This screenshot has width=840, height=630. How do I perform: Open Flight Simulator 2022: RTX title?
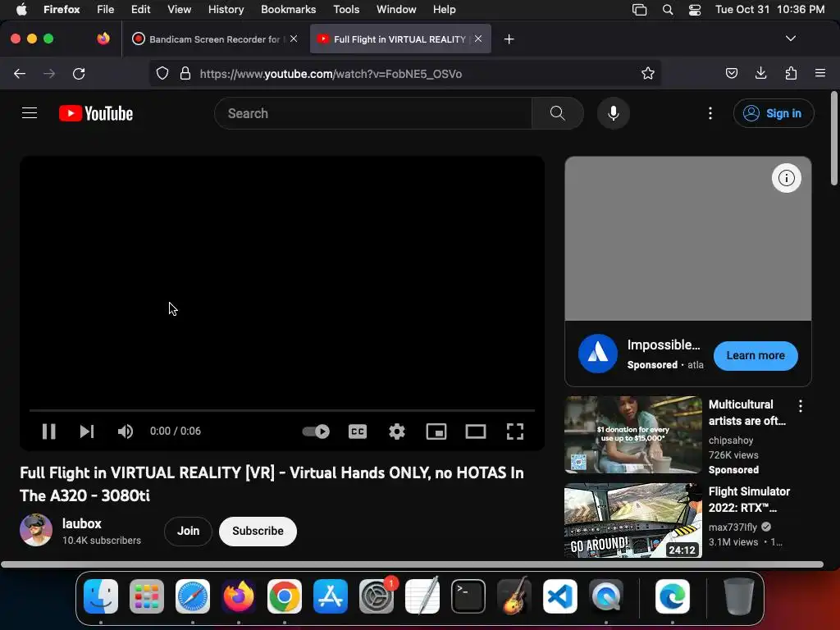[749, 500]
